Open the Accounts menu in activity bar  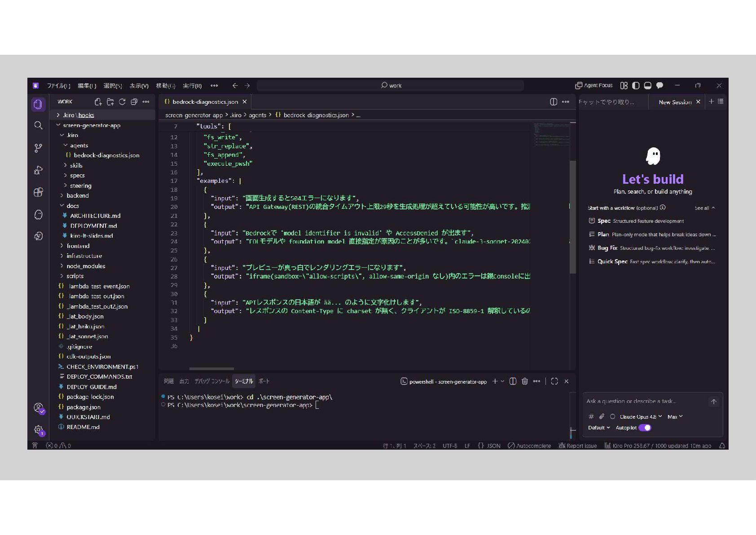pyautogui.click(x=39, y=408)
